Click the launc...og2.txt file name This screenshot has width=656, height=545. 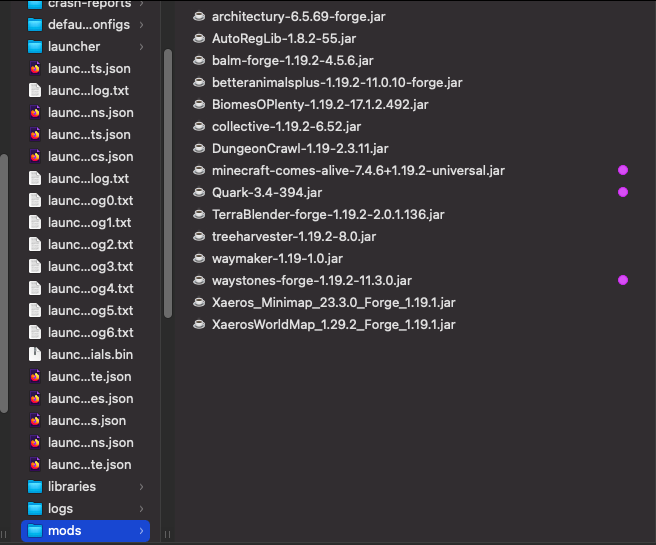tap(90, 244)
